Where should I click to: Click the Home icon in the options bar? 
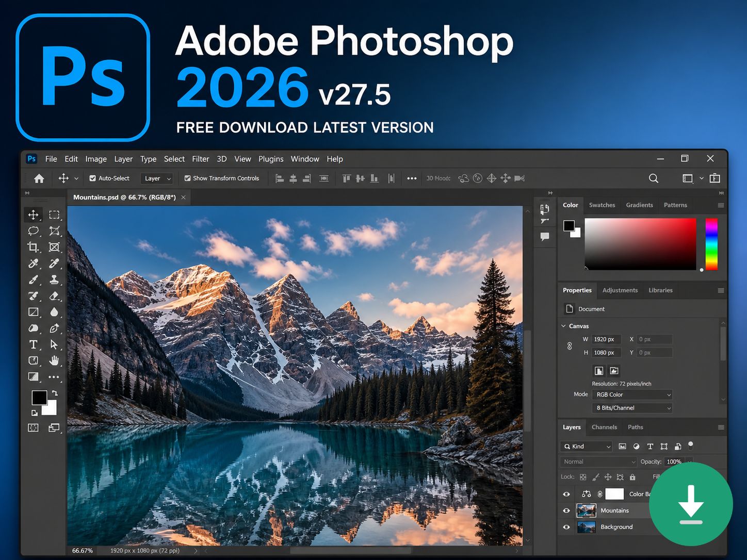[39, 178]
